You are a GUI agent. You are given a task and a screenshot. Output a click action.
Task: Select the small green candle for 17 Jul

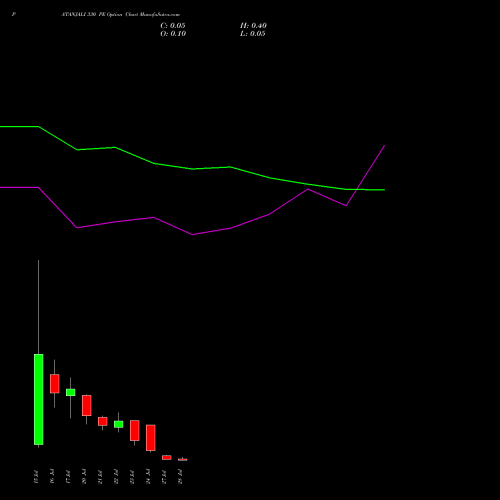71,392
